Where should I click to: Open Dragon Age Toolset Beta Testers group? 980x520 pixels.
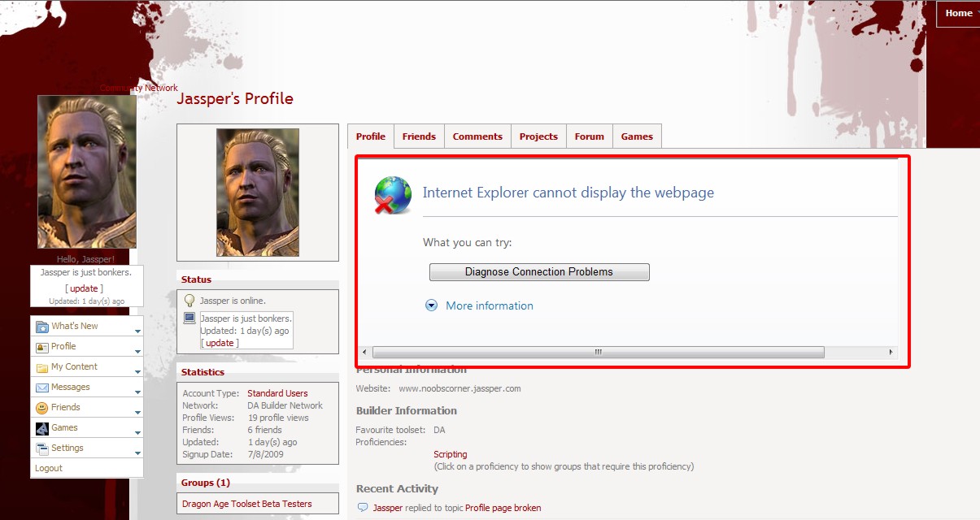coord(246,504)
